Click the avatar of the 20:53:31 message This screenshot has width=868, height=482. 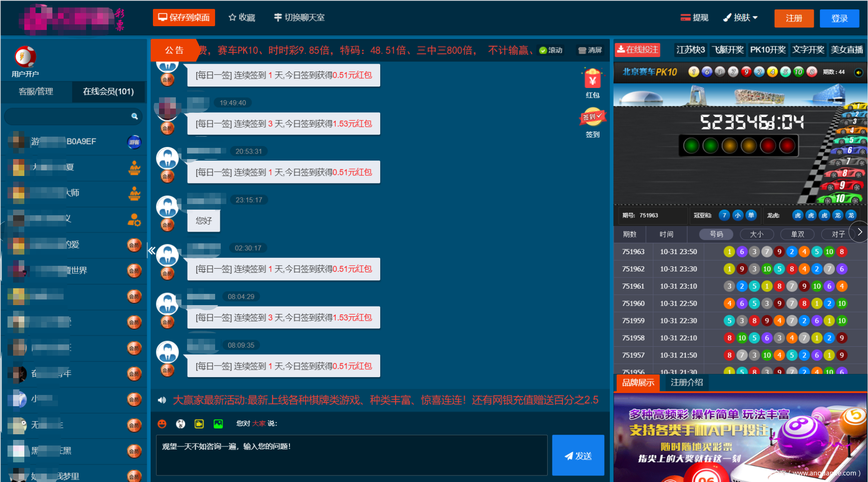pyautogui.click(x=167, y=158)
